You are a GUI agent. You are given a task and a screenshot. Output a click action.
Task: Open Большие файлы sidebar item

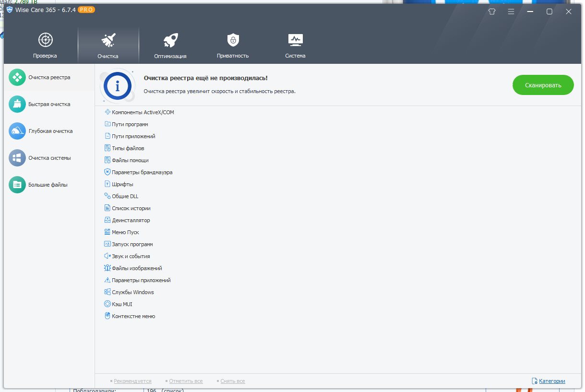point(49,185)
